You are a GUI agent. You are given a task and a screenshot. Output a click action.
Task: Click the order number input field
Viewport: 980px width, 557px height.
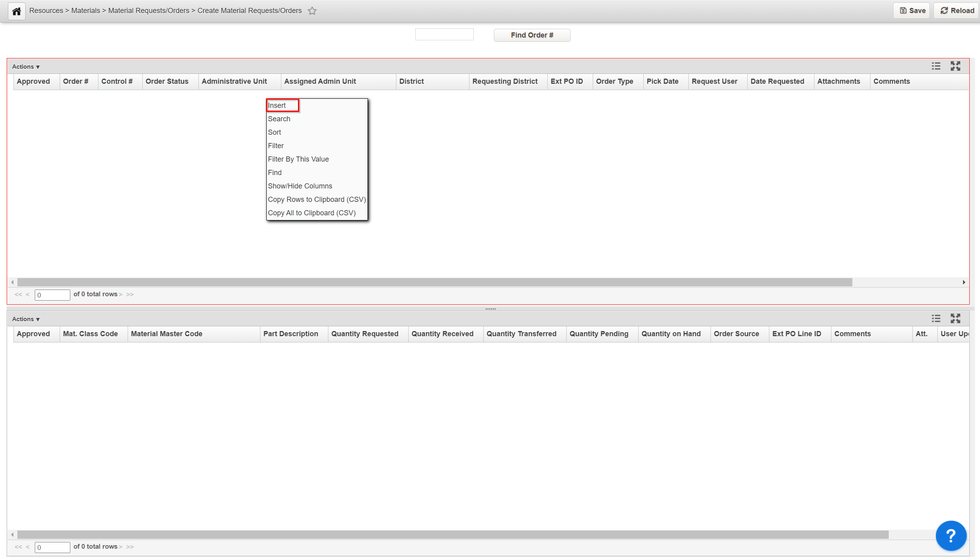tap(444, 35)
